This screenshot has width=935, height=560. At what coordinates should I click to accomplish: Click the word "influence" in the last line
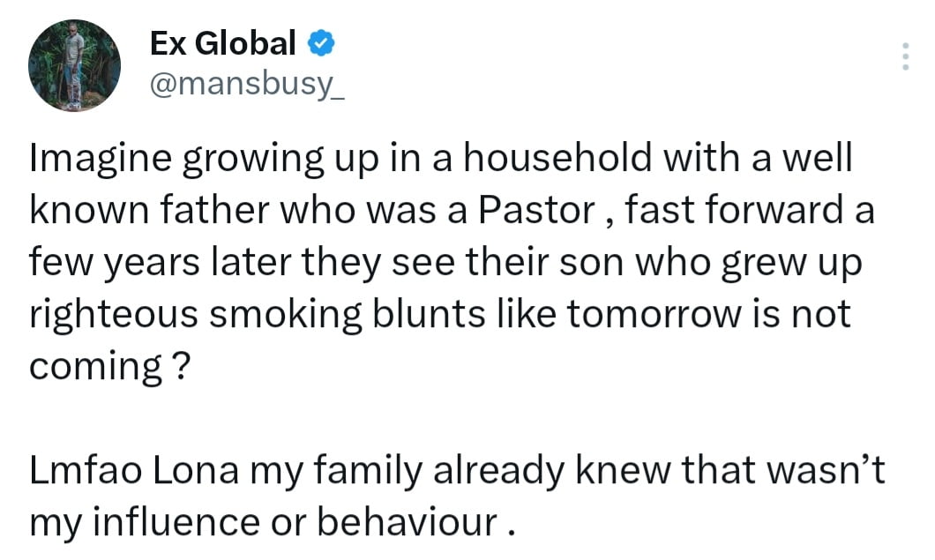[177, 522]
